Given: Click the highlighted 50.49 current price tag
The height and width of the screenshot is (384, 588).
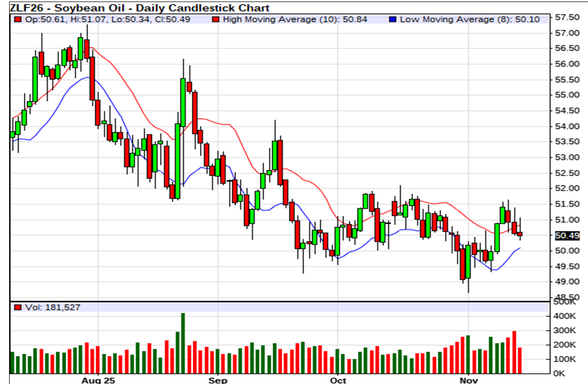Looking at the screenshot, I should pos(567,235).
